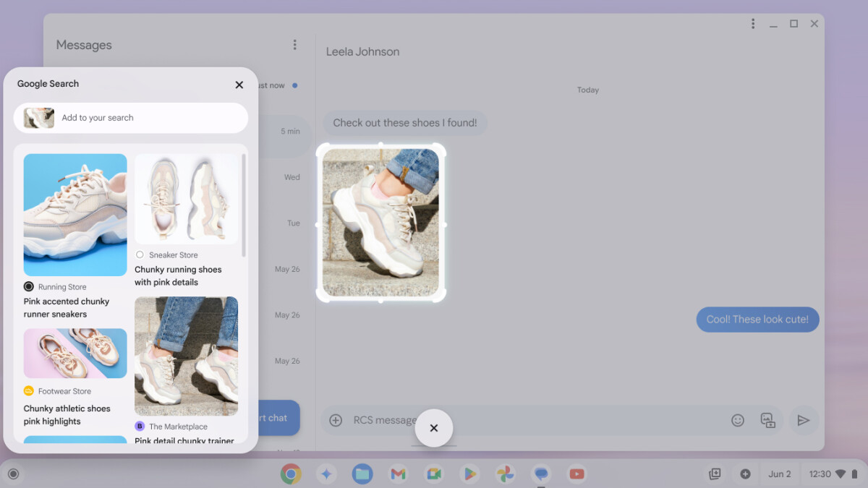Attach a photo using the gallery icon
This screenshot has height=488, width=868.
(767, 420)
